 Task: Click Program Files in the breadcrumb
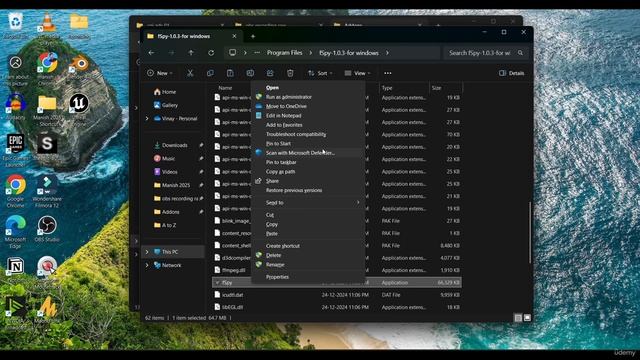284,53
